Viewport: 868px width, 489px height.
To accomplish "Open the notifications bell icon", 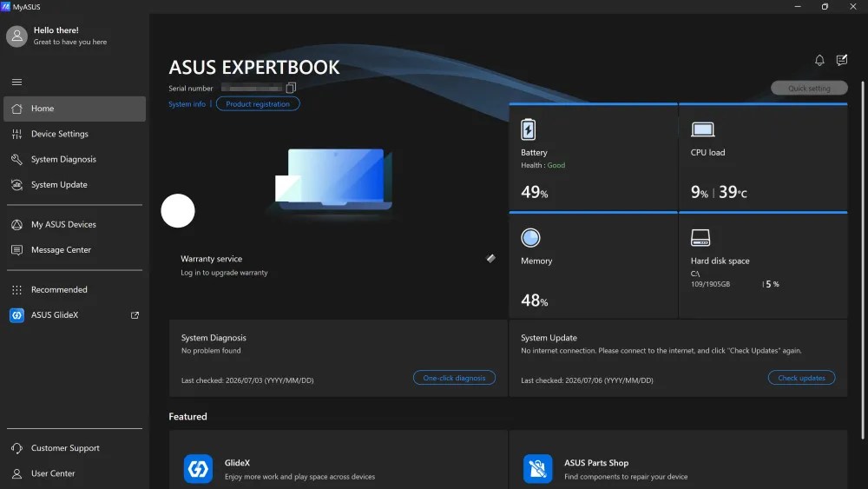I will (x=819, y=60).
